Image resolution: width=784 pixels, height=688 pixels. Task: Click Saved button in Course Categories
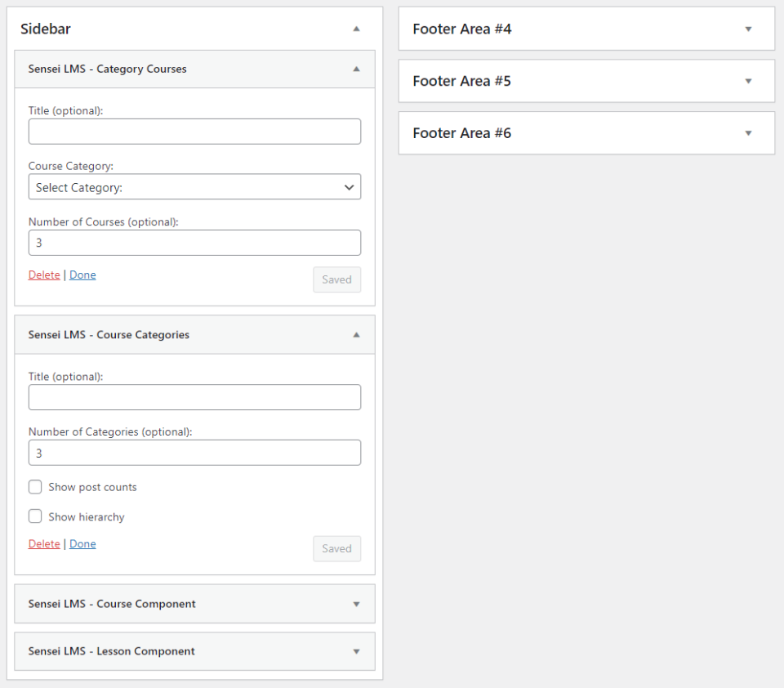pyautogui.click(x=336, y=549)
